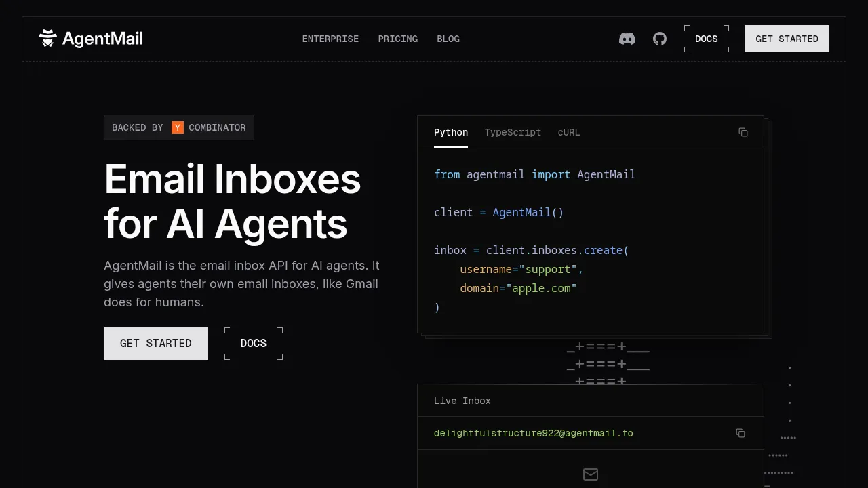Screen dimensions: 868x488
Task: Click the Live Inbox panel header
Action: [x=462, y=401]
